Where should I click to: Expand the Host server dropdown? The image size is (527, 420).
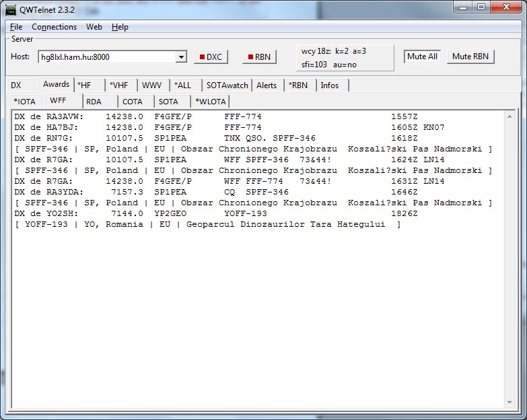180,57
